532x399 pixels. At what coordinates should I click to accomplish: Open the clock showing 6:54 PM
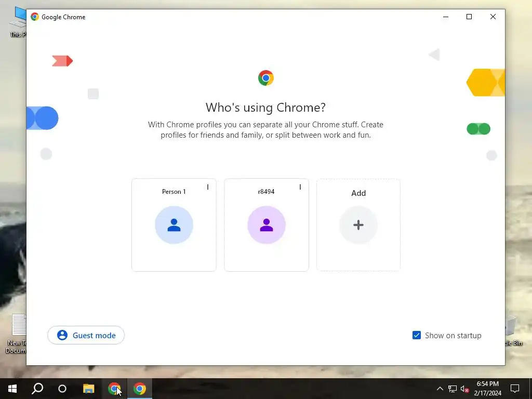point(487,389)
